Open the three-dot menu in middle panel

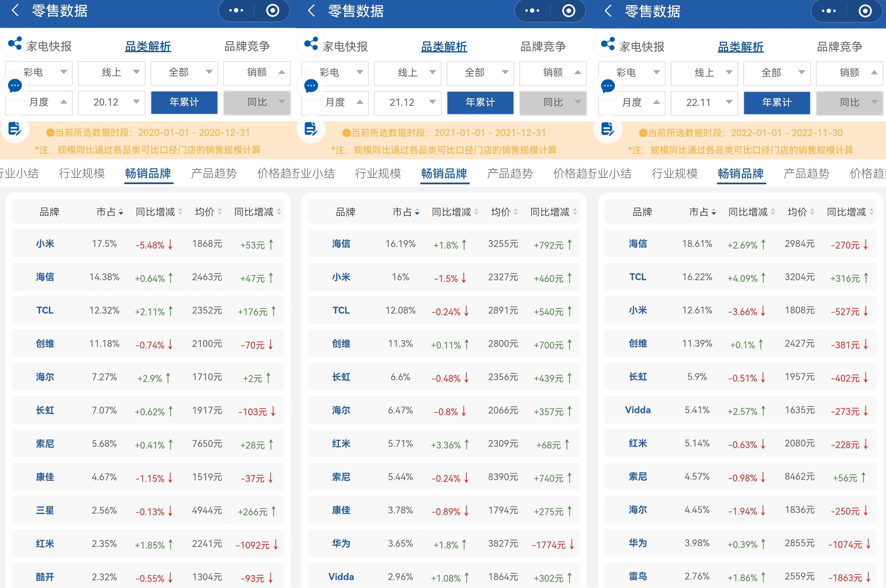(x=532, y=11)
